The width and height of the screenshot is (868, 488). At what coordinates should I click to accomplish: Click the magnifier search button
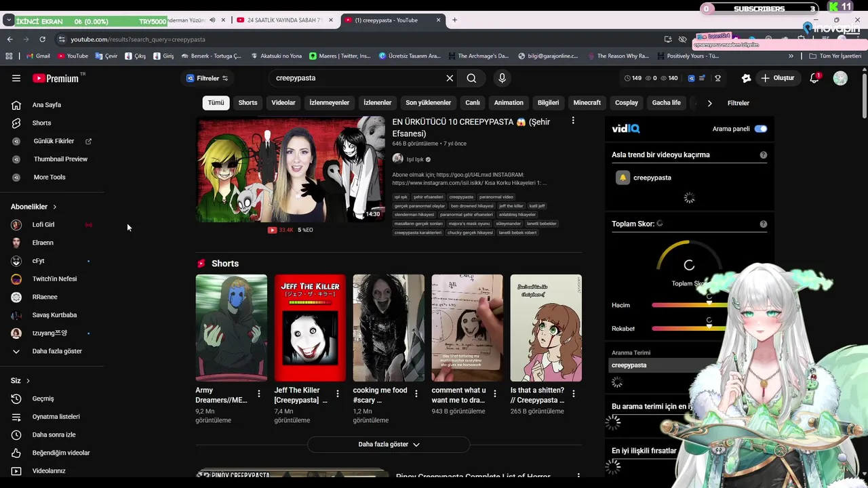point(471,78)
